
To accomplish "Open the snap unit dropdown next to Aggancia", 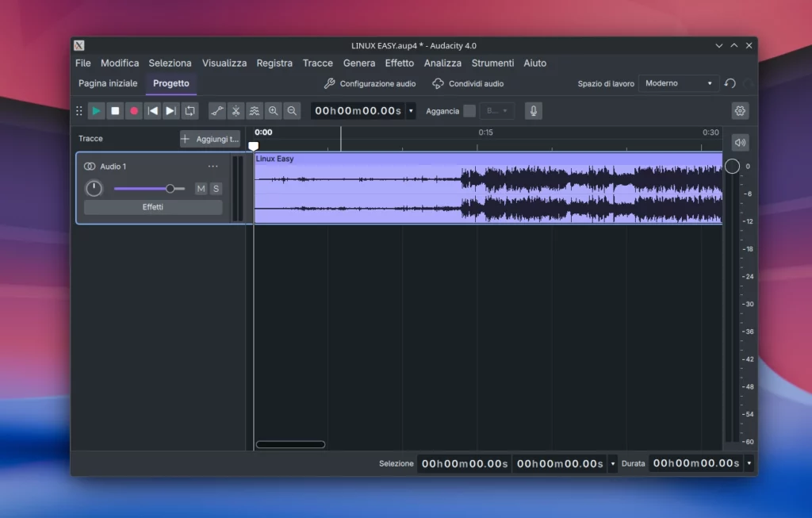I will click(496, 111).
